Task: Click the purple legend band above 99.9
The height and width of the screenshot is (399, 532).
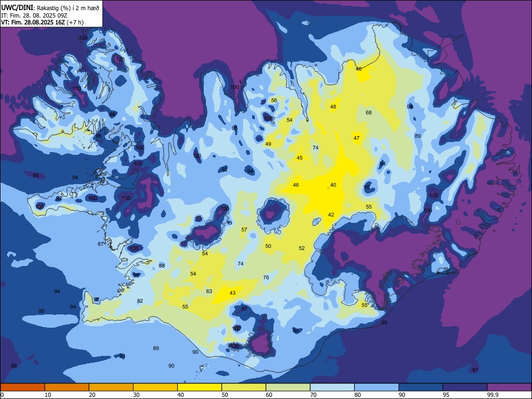Action: click(x=509, y=387)
